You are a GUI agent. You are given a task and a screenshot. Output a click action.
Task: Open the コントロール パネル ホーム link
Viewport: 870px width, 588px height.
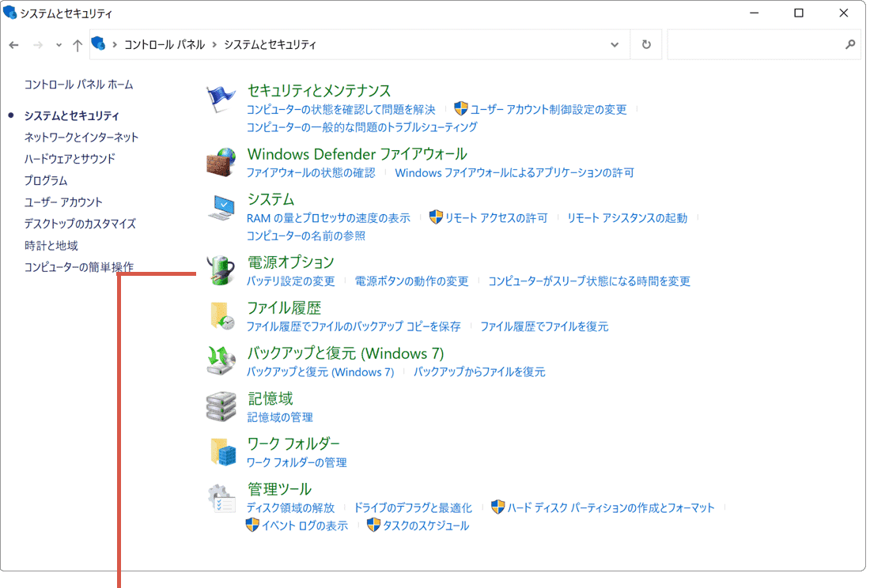[78, 84]
